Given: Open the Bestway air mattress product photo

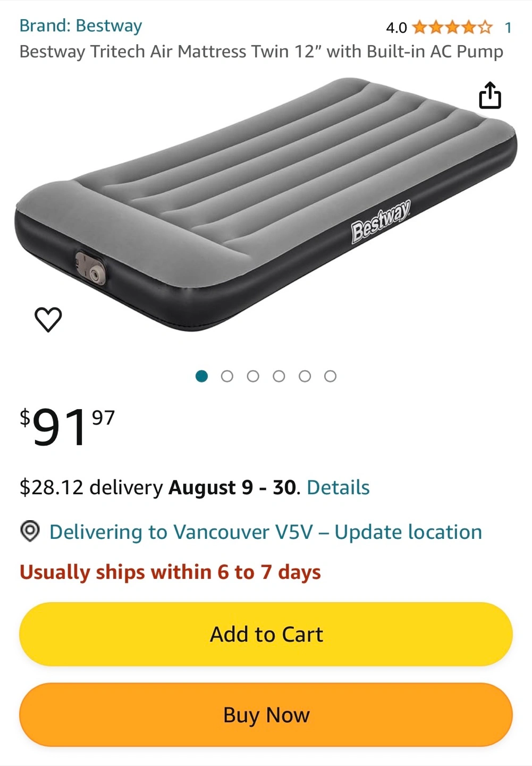Looking at the screenshot, I should (x=266, y=205).
